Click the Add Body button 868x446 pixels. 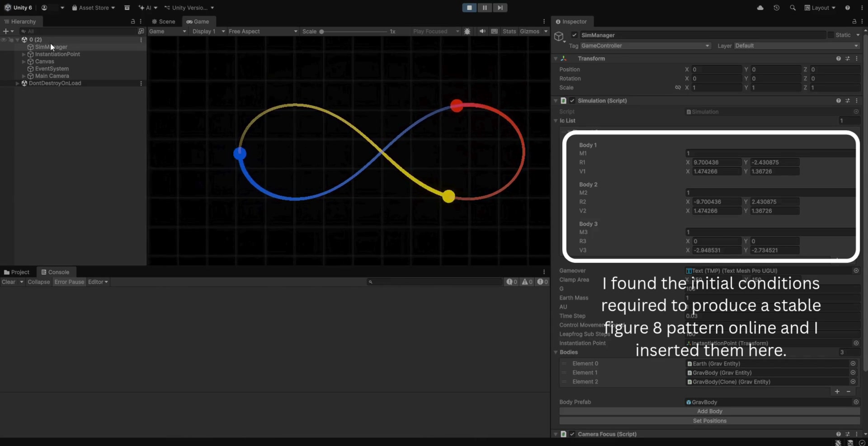click(x=710, y=412)
